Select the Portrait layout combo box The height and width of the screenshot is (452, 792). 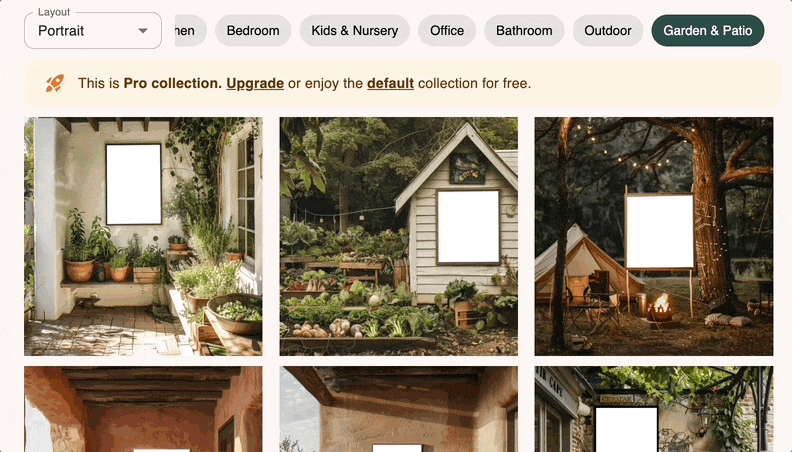coord(93,31)
